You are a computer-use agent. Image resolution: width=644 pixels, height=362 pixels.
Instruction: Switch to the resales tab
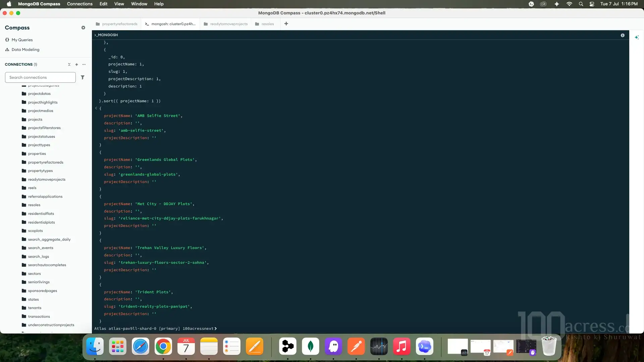tap(265, 24)
